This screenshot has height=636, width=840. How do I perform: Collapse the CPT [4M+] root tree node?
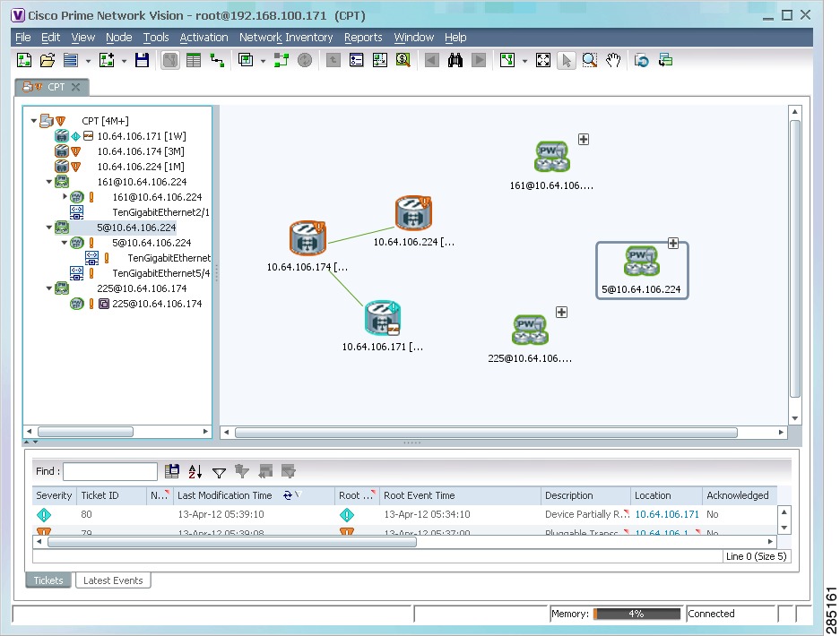pos(34,121)
